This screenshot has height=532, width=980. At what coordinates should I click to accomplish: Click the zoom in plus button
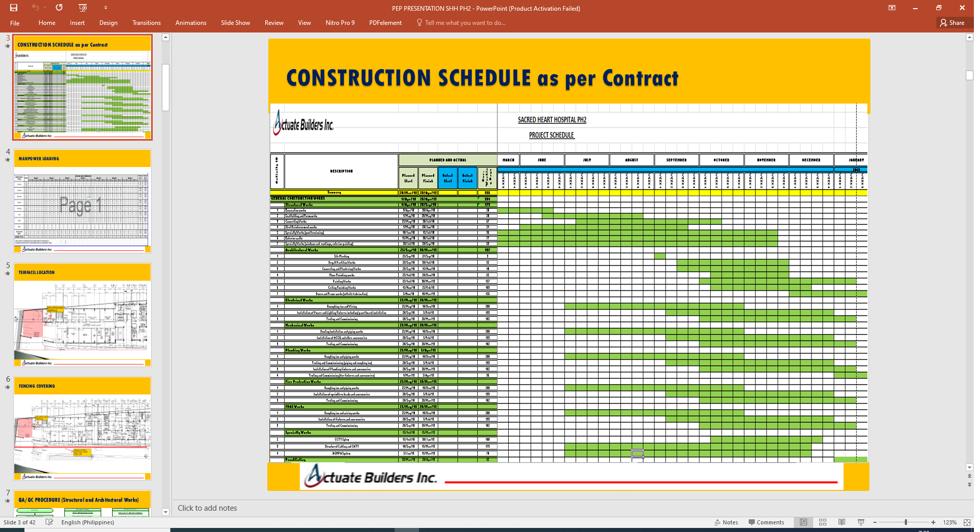(x=933, y=522)
